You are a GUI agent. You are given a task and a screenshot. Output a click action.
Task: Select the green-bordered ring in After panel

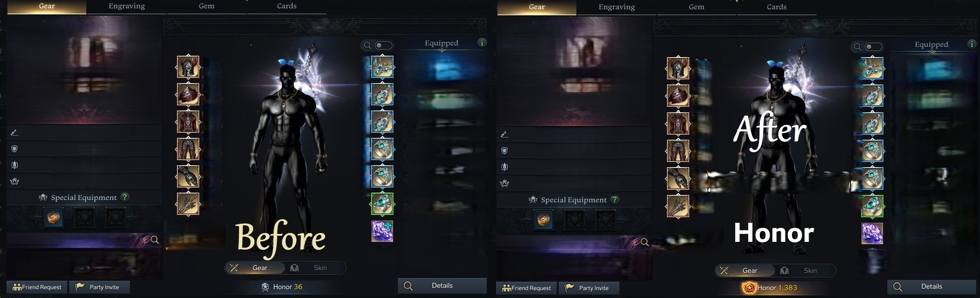(872, 206)
